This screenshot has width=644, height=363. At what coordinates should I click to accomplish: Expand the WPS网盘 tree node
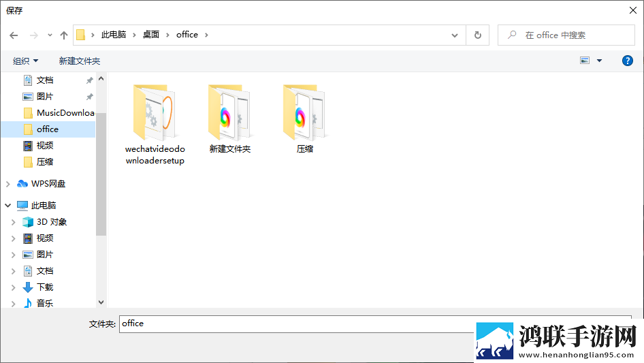7,184
